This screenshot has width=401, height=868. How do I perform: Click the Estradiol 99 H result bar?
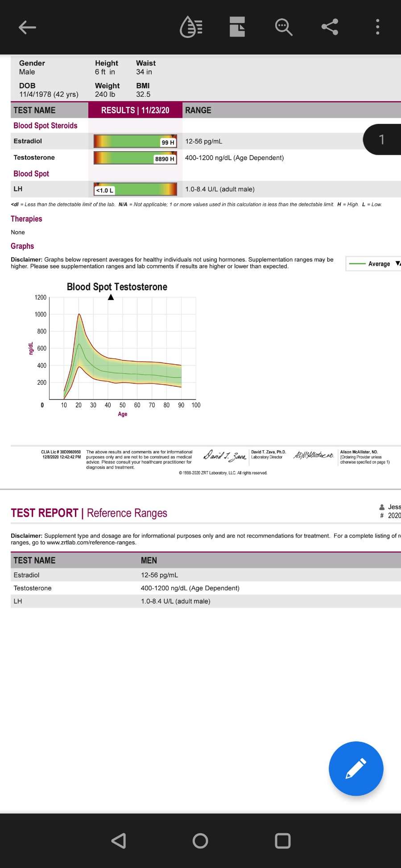click(x=135, y=141)
